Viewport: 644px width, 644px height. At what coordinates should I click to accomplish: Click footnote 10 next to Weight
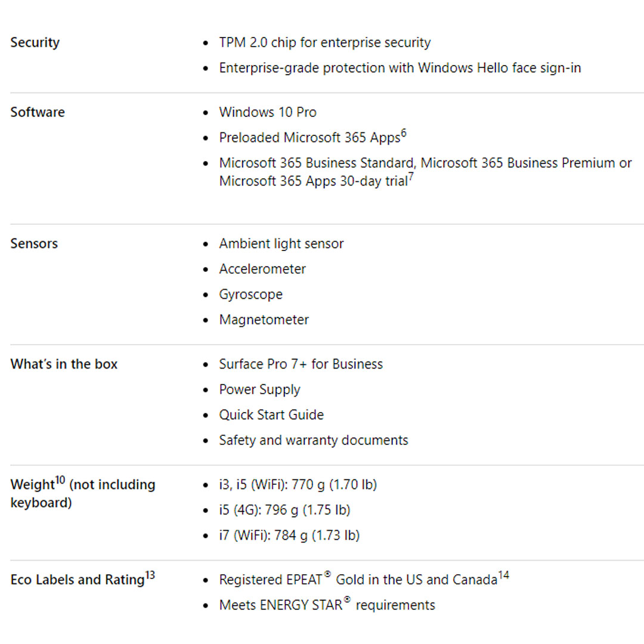[x=60, y=481]
